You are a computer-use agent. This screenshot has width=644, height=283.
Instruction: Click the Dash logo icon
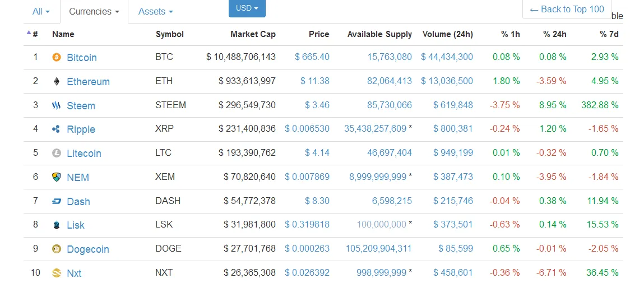click(57, 201)
